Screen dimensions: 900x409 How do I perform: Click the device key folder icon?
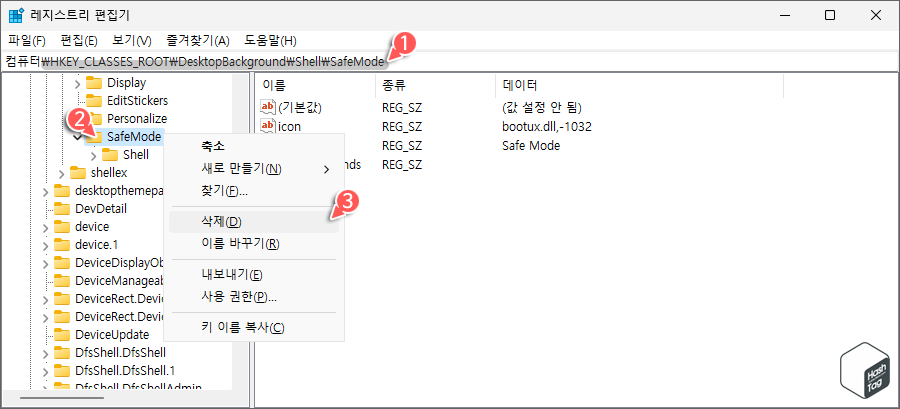(61, 227)
